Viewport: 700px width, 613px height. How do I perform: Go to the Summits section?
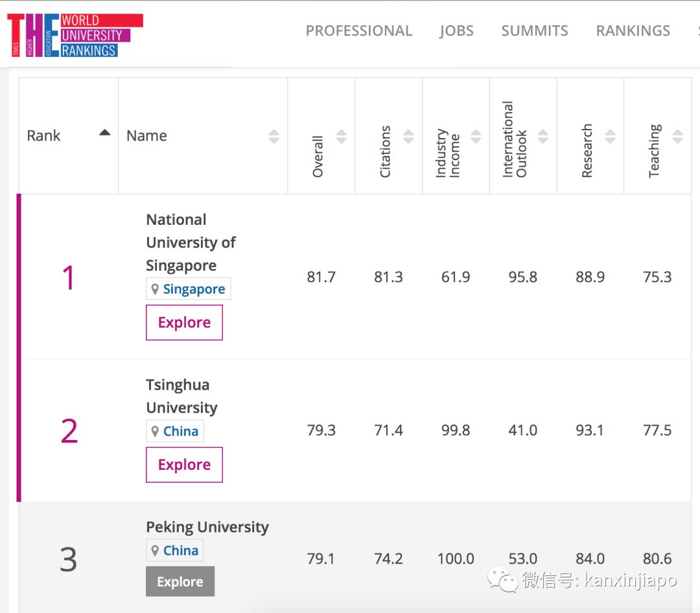click(x=535, y=31)
